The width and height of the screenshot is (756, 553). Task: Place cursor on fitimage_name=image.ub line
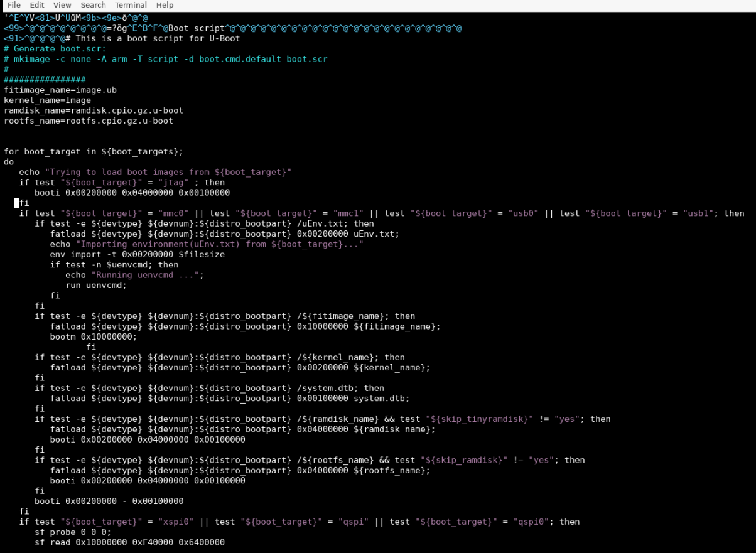coord(60,90)
